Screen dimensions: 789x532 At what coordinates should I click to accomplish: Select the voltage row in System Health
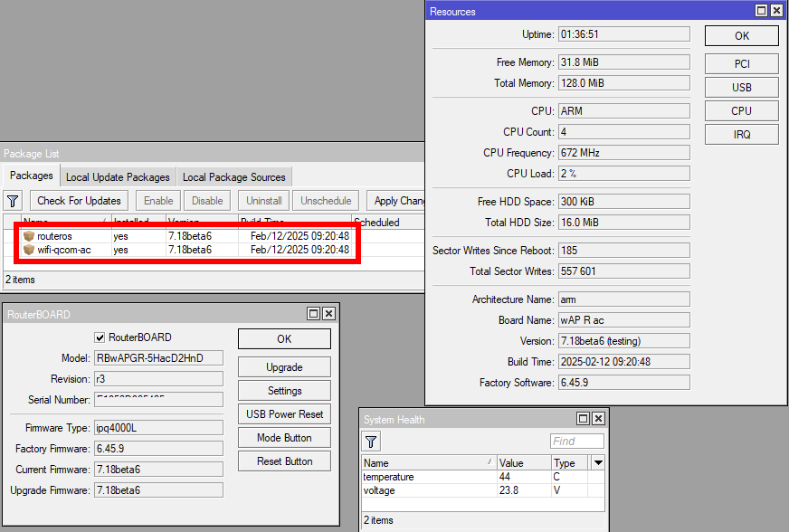coord(483,490)
